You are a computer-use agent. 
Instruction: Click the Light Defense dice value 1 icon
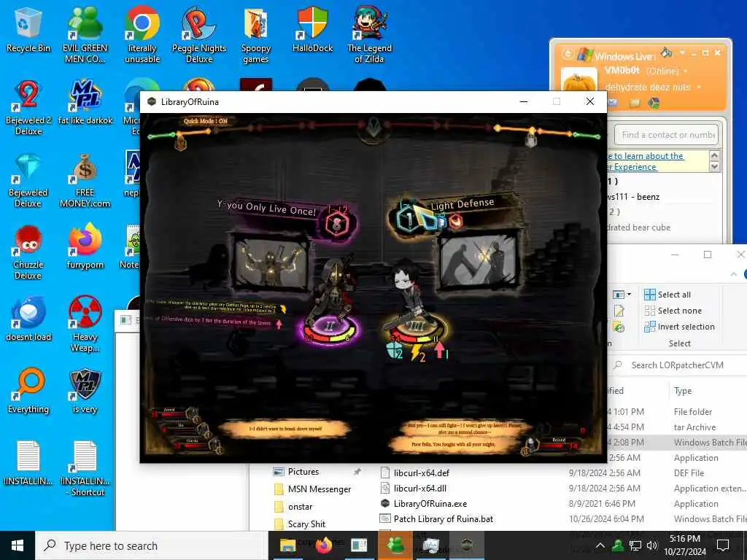pos(409,219)
